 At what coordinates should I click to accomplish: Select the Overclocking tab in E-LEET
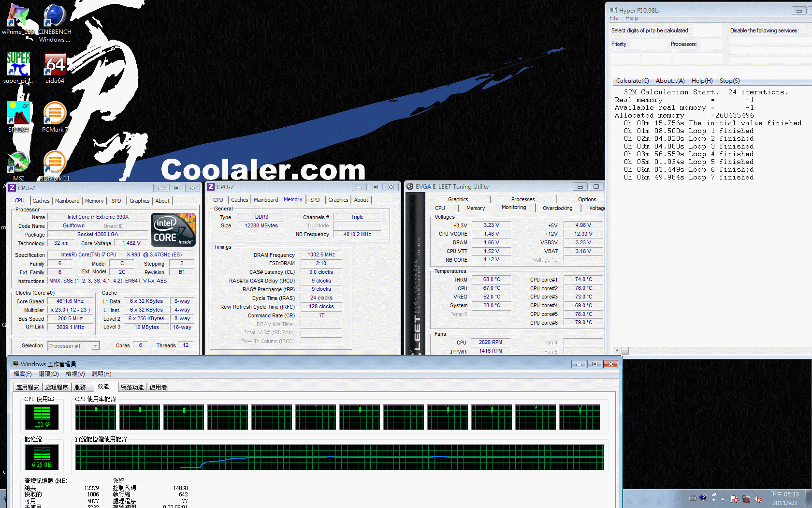(558, 208)
